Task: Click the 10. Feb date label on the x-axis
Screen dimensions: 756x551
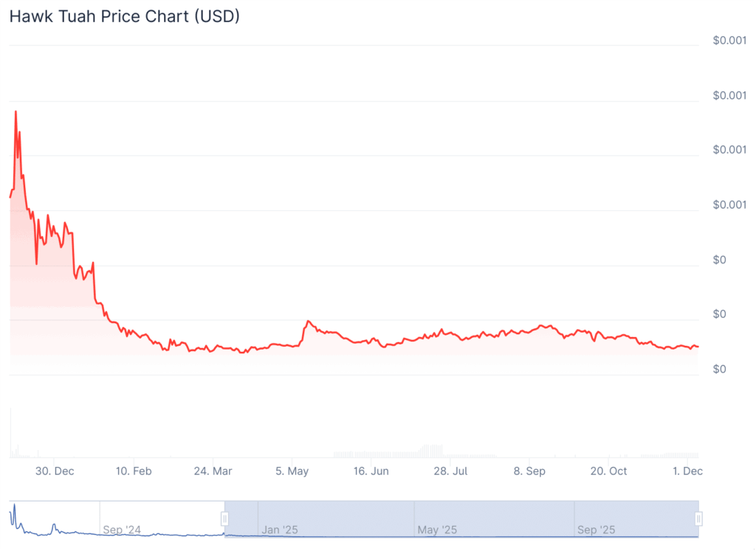Action: (133, 471)
